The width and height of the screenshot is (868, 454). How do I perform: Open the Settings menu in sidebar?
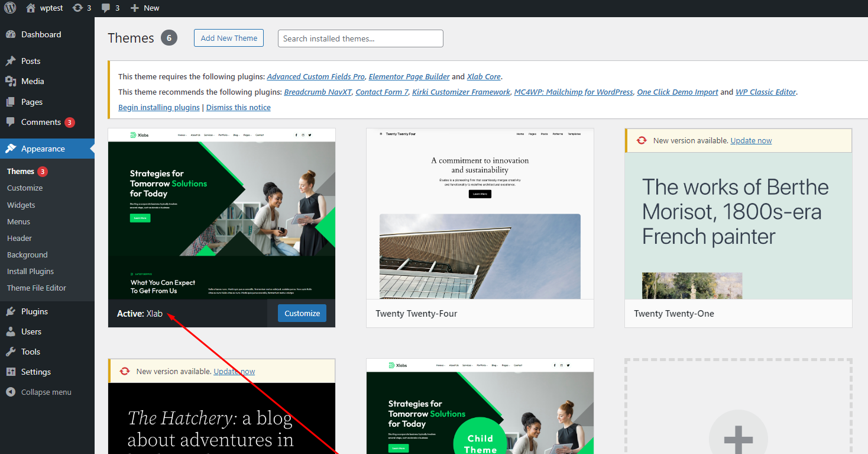[x=35, y=372]
